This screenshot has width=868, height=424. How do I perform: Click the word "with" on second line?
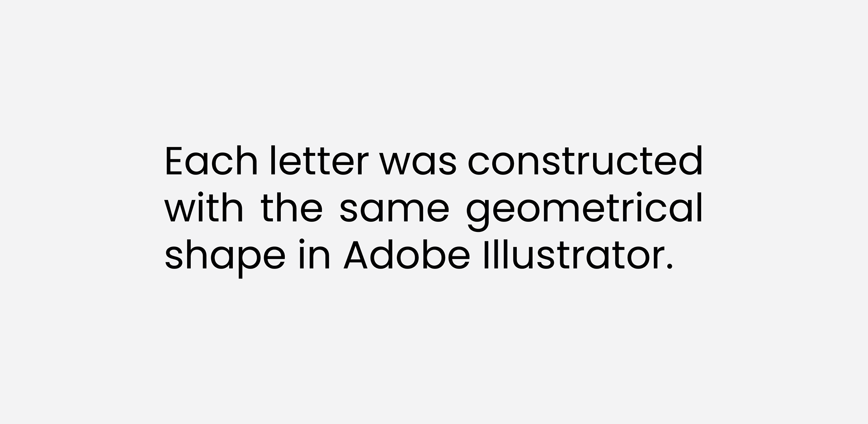(204, 208)
